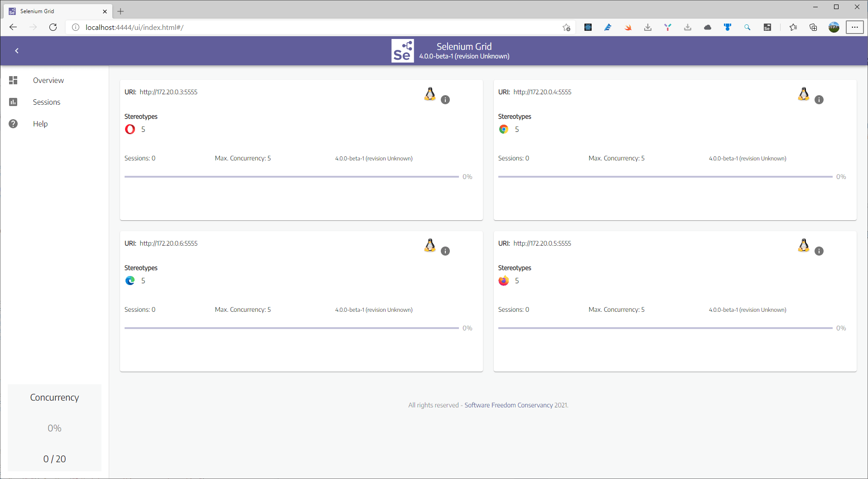Click the progress bar of node 172.20.0.3
The height and width of the screenshot is (479, 868).
[292, 177]
